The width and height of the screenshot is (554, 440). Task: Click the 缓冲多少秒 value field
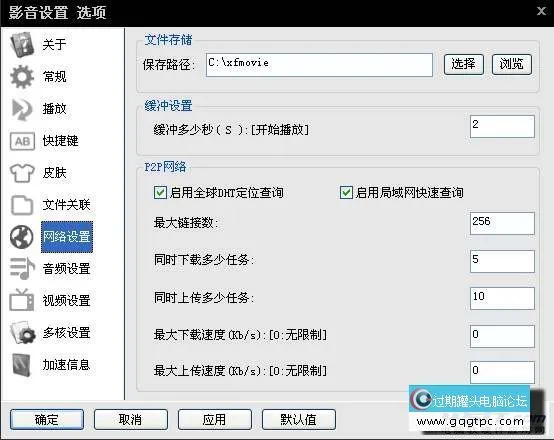pyautogui.click(x=502, y=127)
